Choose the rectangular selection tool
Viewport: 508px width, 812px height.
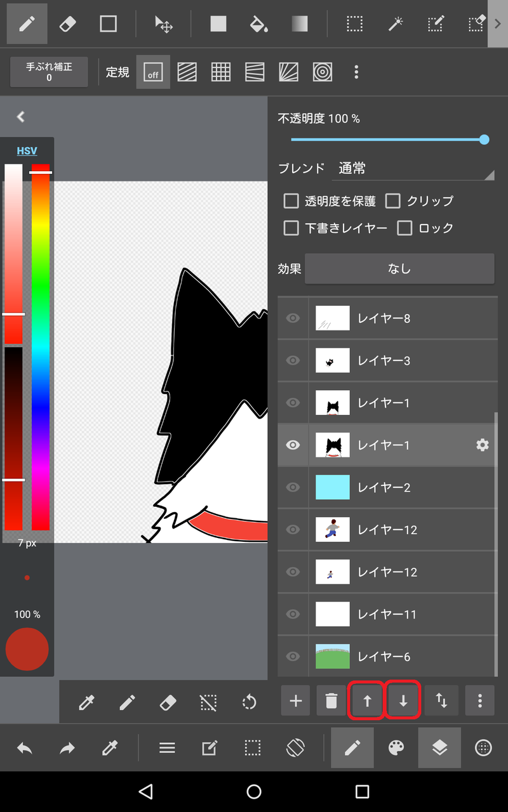pos(354,24)
